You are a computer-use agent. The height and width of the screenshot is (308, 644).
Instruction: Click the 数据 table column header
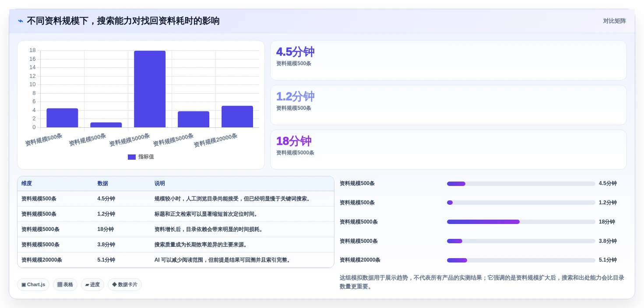click(x=103, y=184)
